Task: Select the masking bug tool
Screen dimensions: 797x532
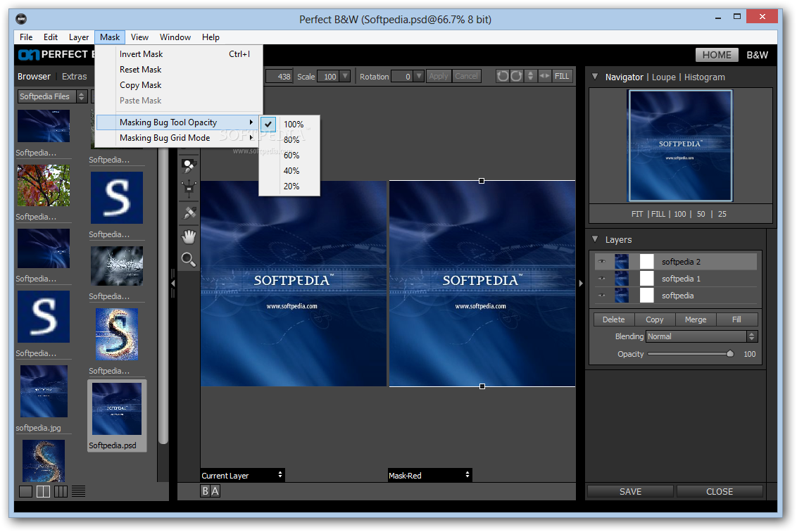Action: 189,189
